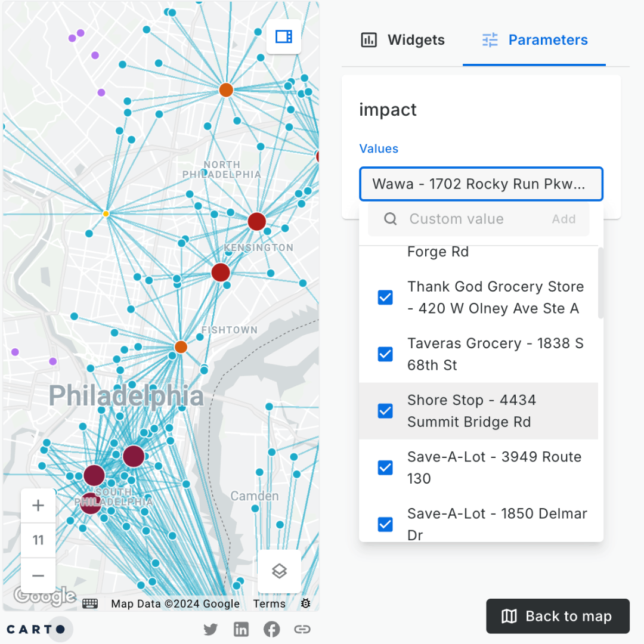The image size is (644, 644).
Task: Toggle the sidebar panel icon on map
Action: (284, 37)
